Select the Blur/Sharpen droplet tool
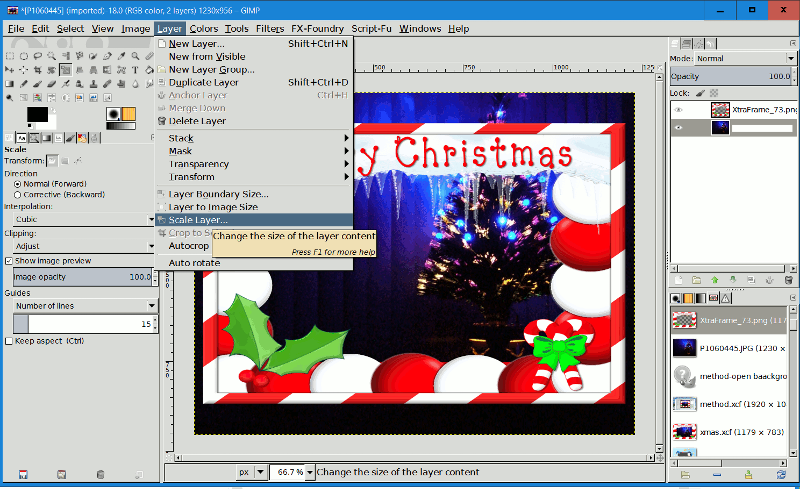 coord(135,84)
